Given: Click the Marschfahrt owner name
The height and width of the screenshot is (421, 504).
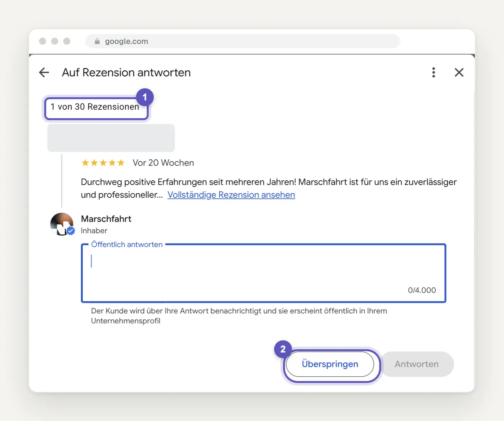Looking at the screenshot, I should pos(106,219).
